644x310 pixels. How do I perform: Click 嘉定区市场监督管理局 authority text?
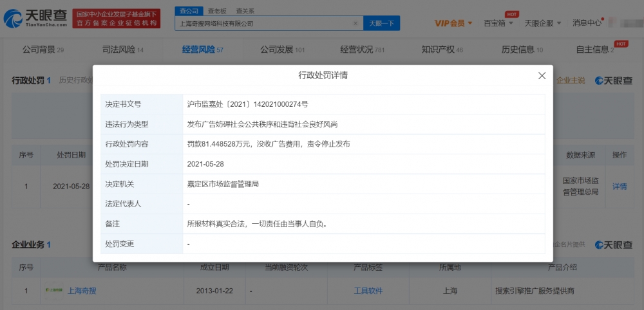point(223,185)
